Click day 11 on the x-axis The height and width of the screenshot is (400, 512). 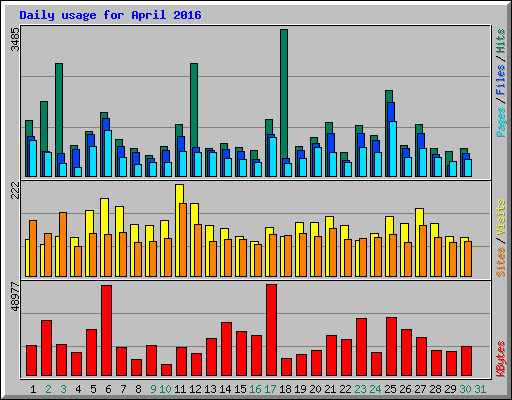pyautogui.click(x=180, y=389)
